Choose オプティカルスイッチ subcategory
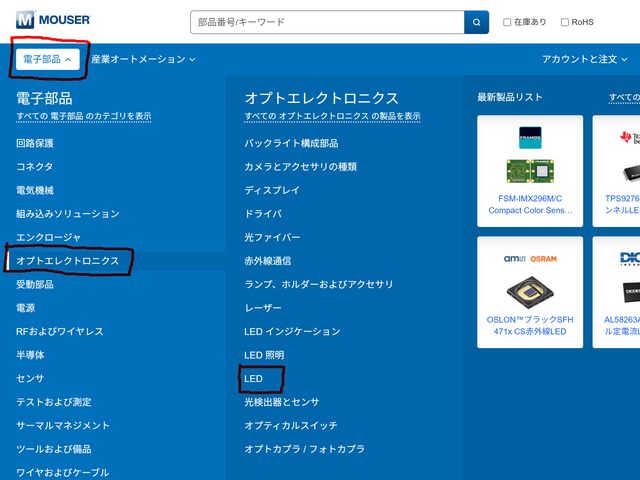 tap(291, 426)
